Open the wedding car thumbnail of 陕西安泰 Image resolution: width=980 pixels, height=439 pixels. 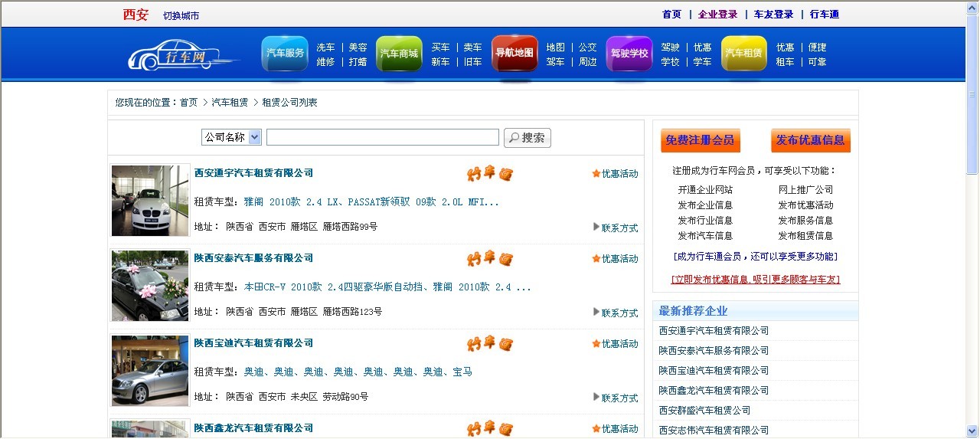point(150,286)
